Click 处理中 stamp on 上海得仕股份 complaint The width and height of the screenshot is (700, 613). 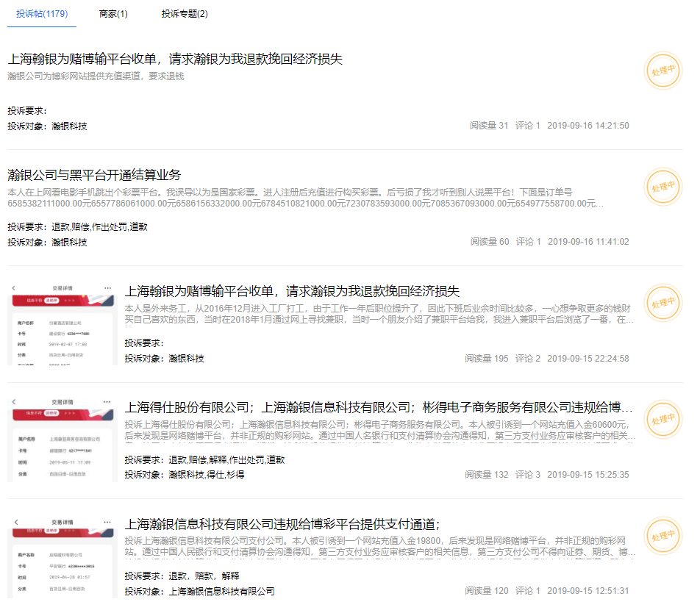coord(663,420)
